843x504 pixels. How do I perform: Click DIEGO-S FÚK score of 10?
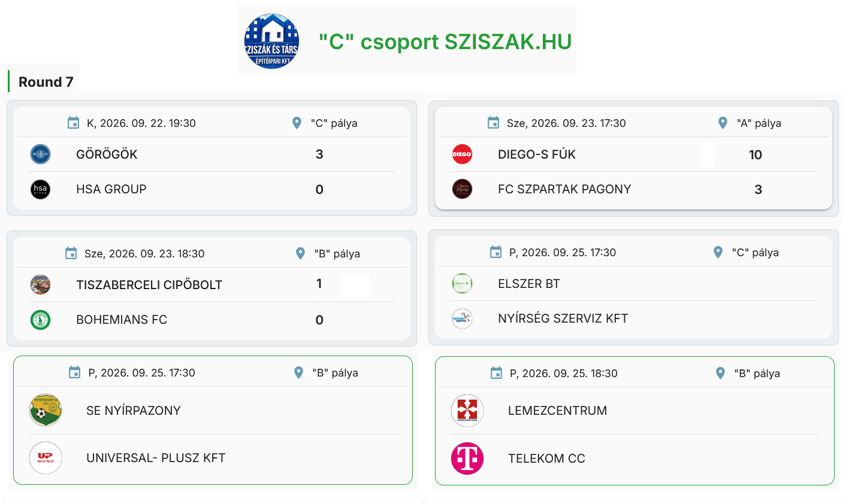tap(756, 155)
